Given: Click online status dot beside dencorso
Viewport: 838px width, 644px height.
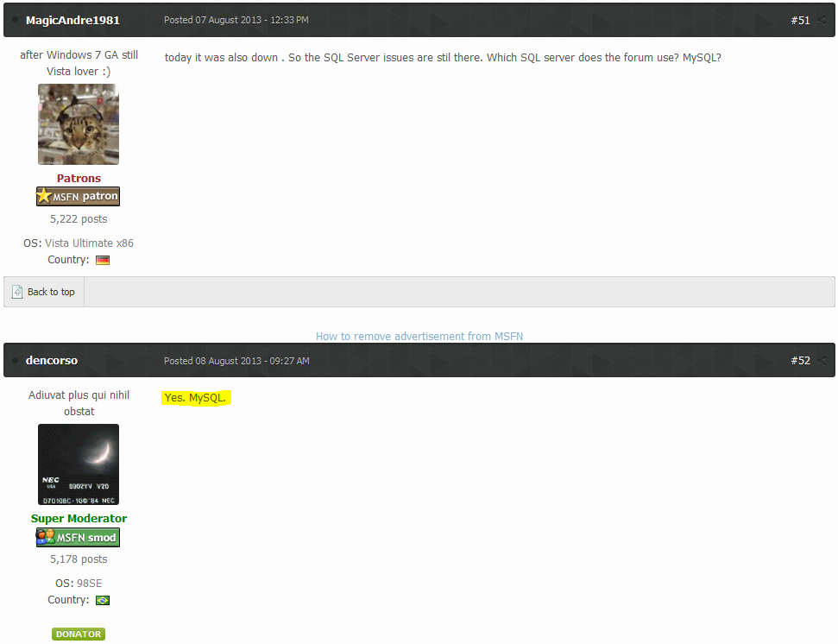Looking at the screenshot, I should (15, 361).
